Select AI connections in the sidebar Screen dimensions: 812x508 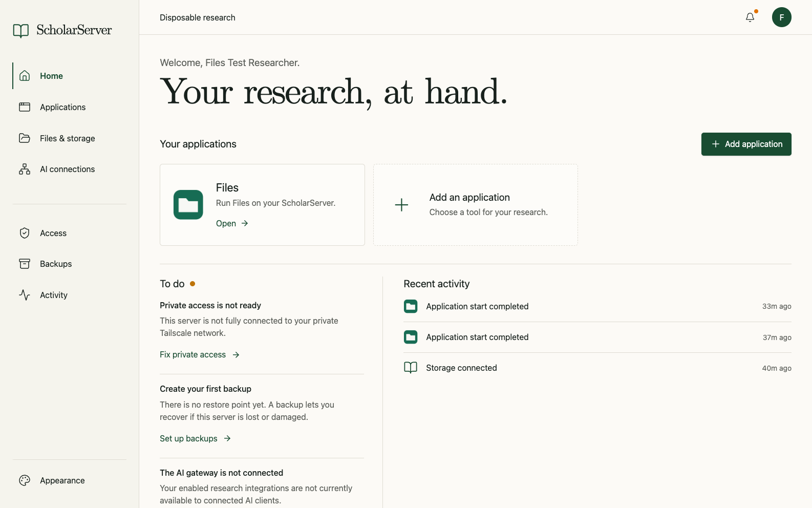(67, 169)
